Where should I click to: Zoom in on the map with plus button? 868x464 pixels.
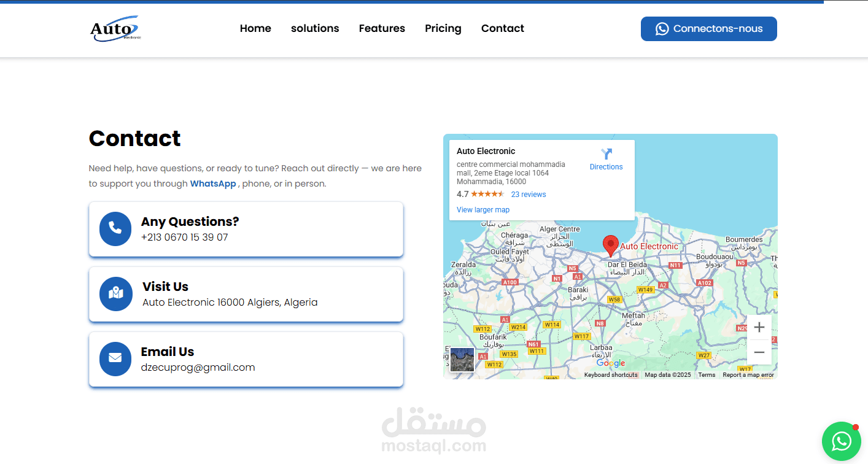click(x=759, y=327)
